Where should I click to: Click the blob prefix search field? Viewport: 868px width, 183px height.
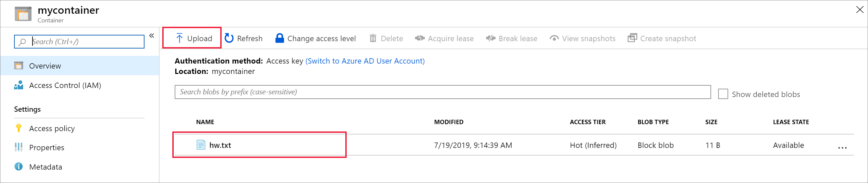(x=442, y=92)
